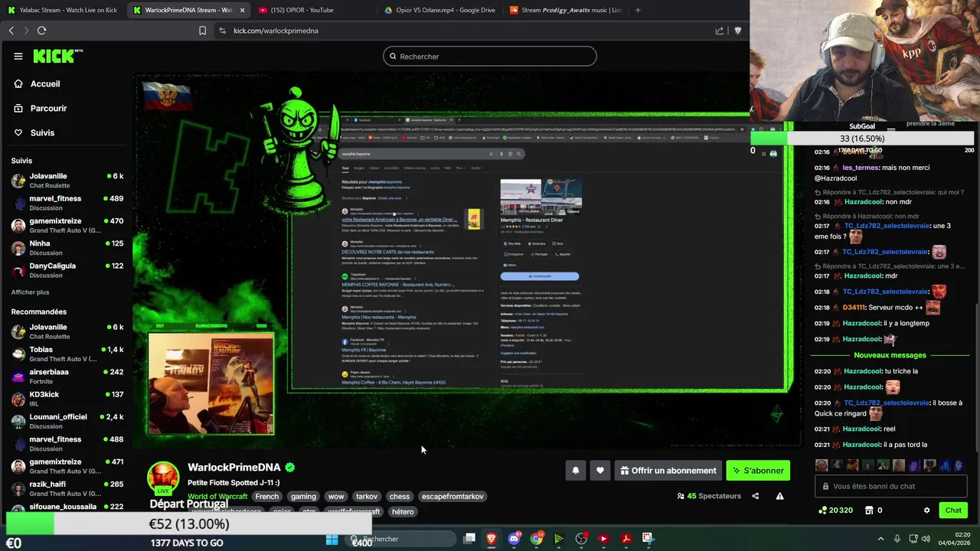
Task: Click WarlockPrimeDNA streamer avatar
Action: click(163, 478)
